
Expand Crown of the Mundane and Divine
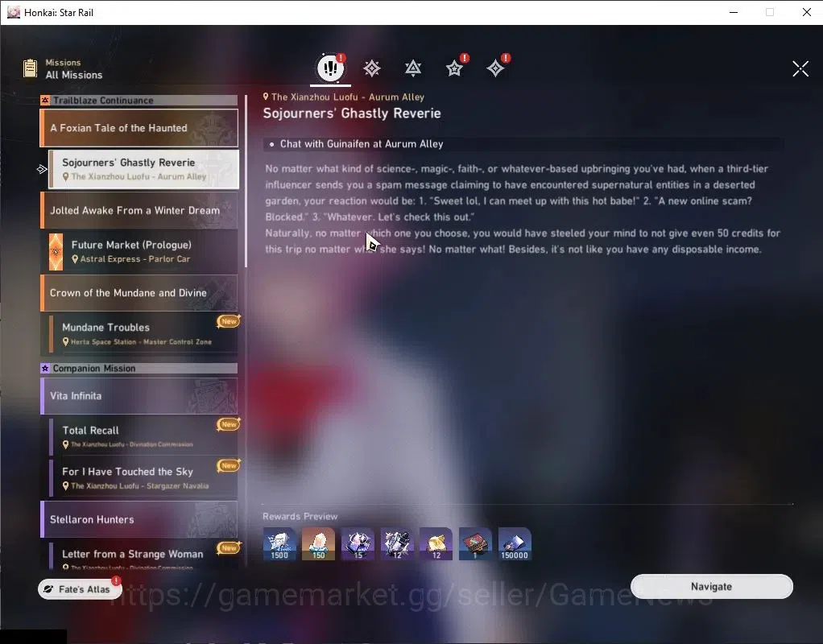[139, 293]
